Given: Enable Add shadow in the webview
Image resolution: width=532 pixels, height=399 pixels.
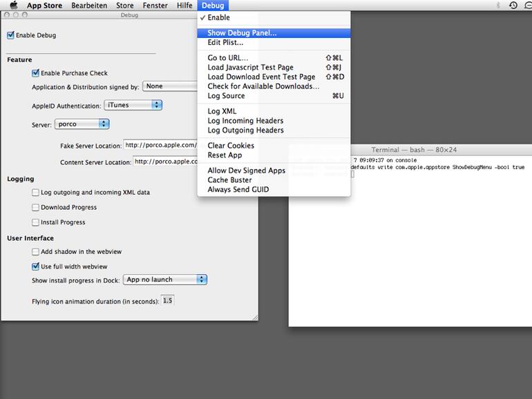Looking at the screenshot, I should point(35,252).
